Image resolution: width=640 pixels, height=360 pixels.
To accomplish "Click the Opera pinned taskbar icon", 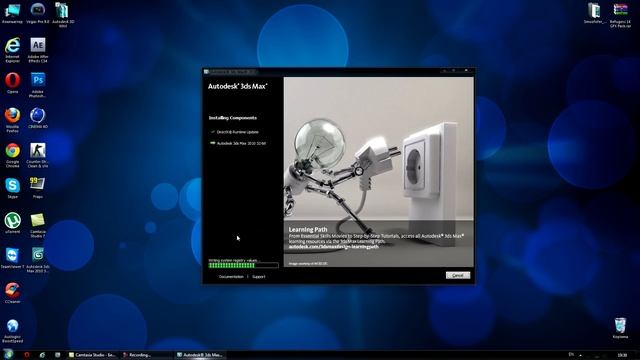I will pyautogui.click(x=27, y=355).
